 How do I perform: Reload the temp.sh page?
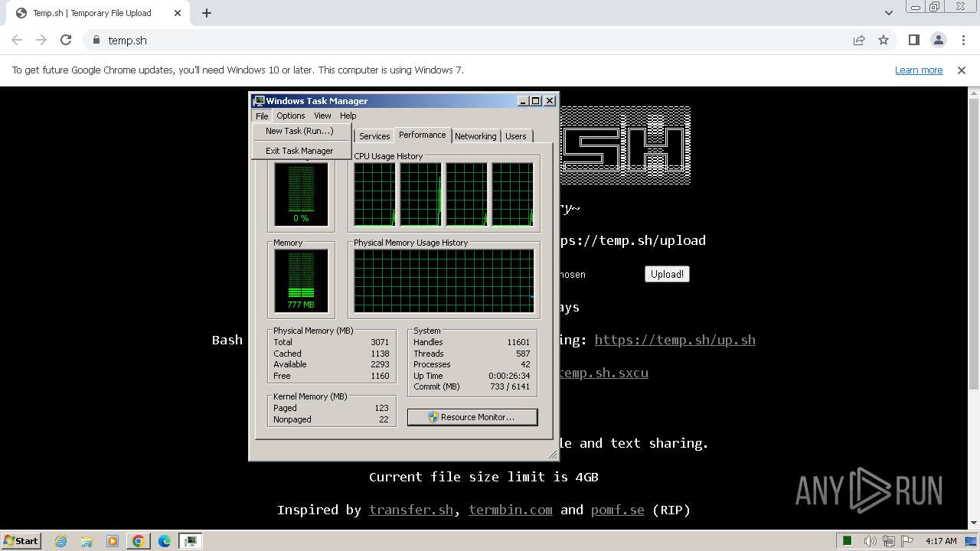66,40
